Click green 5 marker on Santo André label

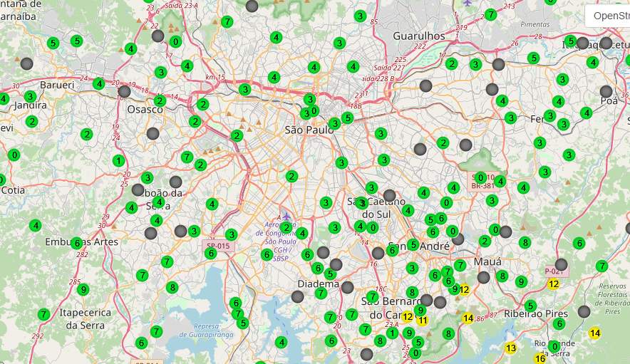coord(413,244)
